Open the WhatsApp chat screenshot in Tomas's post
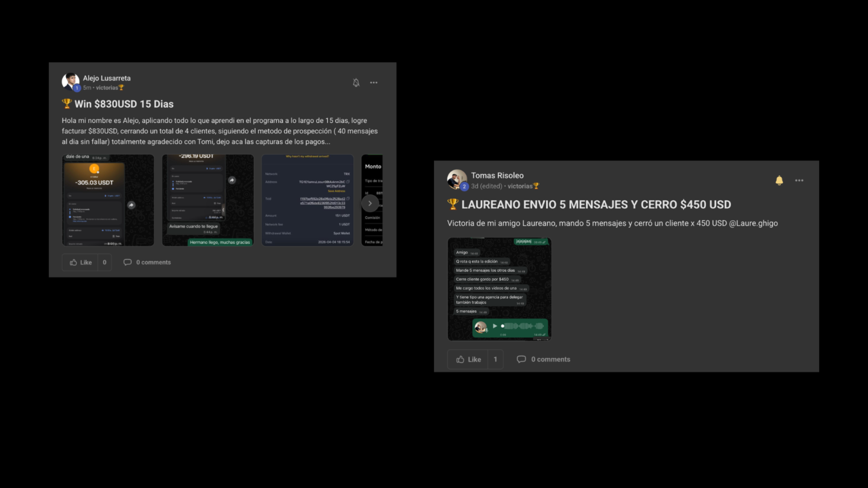Screen dimensions: 868x488 pos(499,289)
